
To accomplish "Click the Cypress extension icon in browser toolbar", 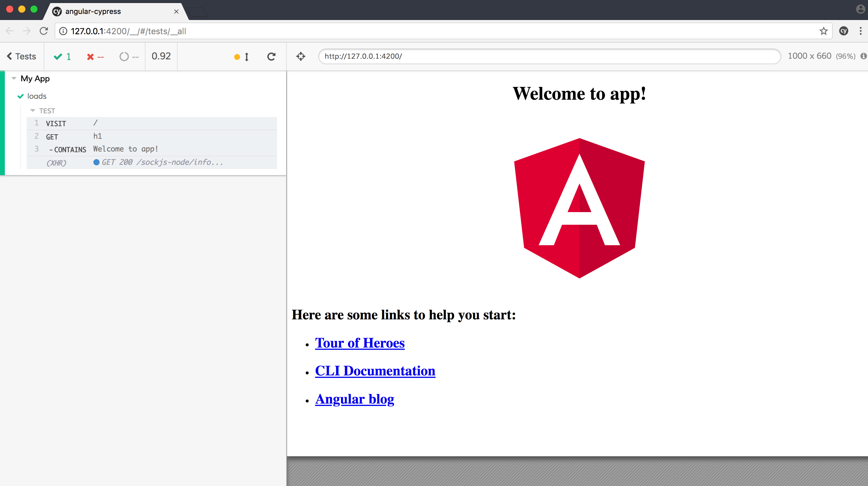I will tap(843, 31).
